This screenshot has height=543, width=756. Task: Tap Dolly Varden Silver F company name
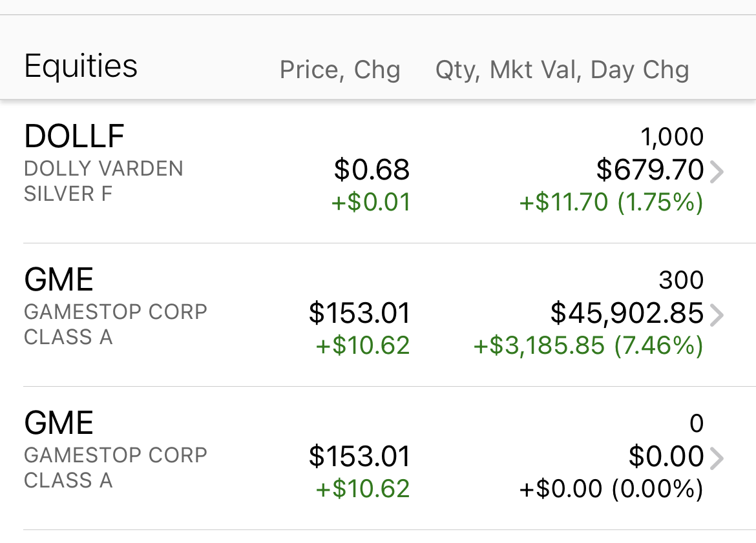103,181
